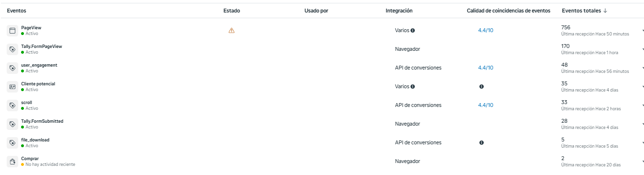Click Navegador integration for Comprar

[x=408, y=161]
